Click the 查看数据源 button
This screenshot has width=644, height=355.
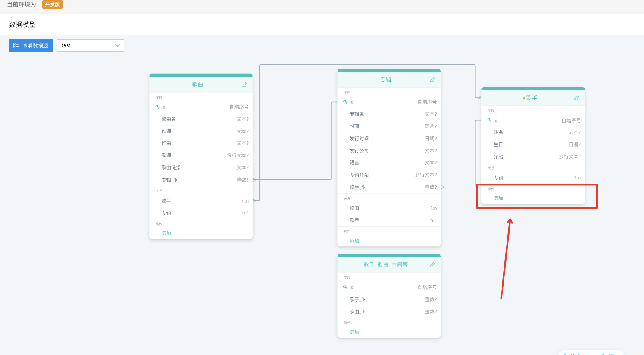[x=31, y=45]
